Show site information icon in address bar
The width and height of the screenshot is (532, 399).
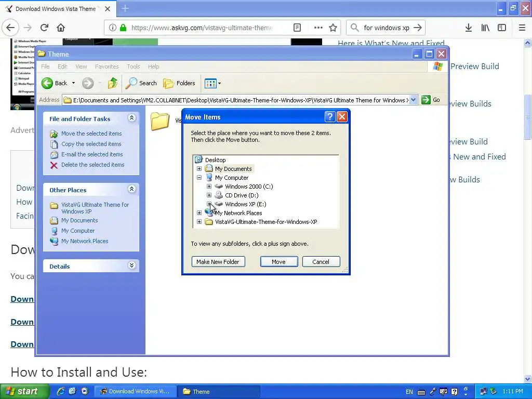click(112, 28)
